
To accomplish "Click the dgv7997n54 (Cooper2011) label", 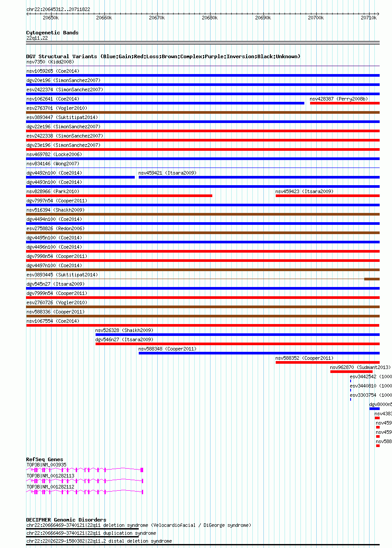I will [x=57, y=201].
